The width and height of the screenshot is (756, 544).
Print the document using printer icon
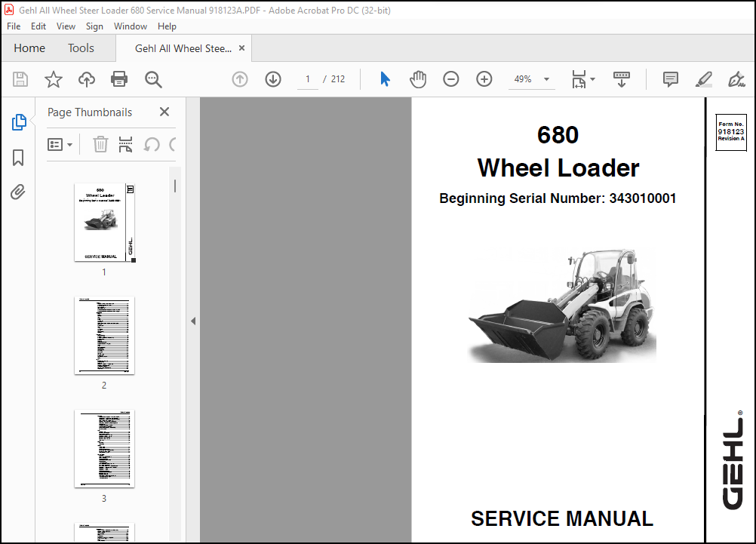pos(119,79)
